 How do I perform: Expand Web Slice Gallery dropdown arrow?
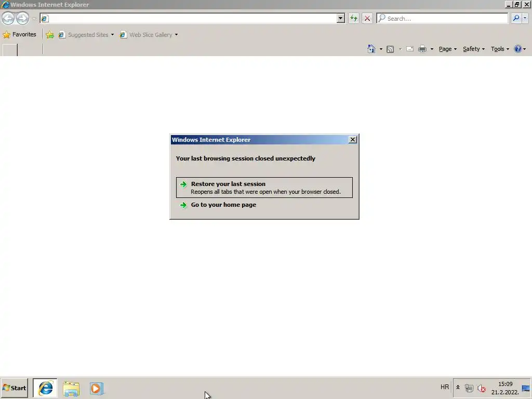click(x=176, y=35)
